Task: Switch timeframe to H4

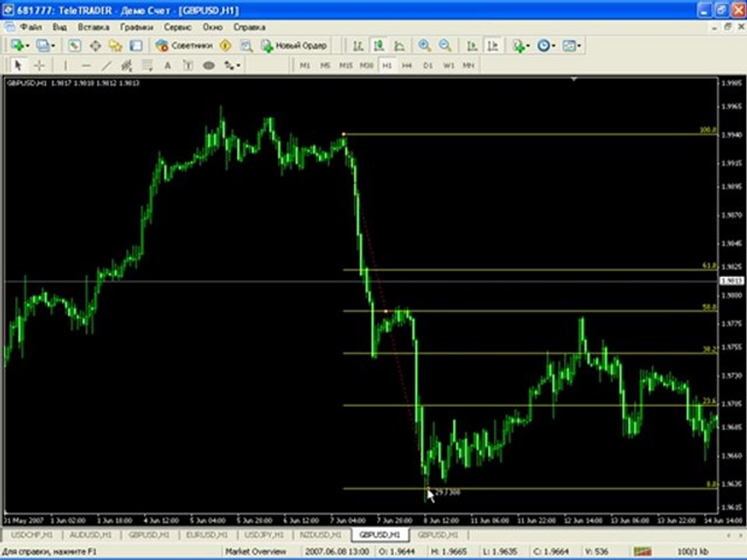Action: (407, 65)
